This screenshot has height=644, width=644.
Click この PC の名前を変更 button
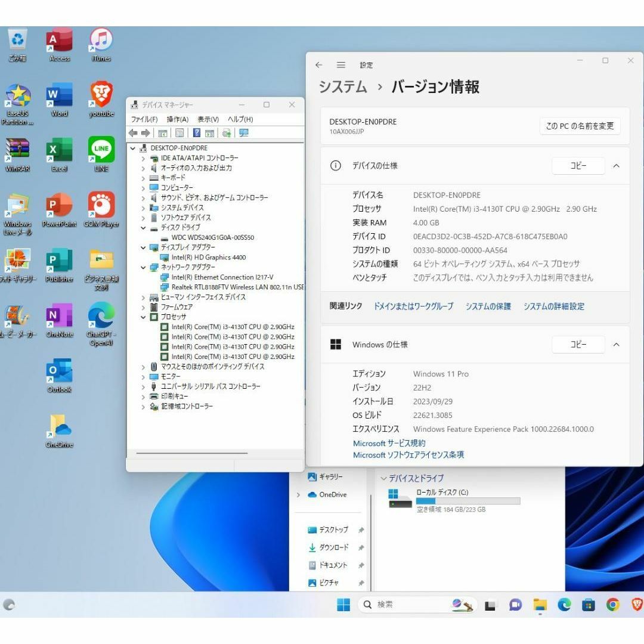click(580, 126)
